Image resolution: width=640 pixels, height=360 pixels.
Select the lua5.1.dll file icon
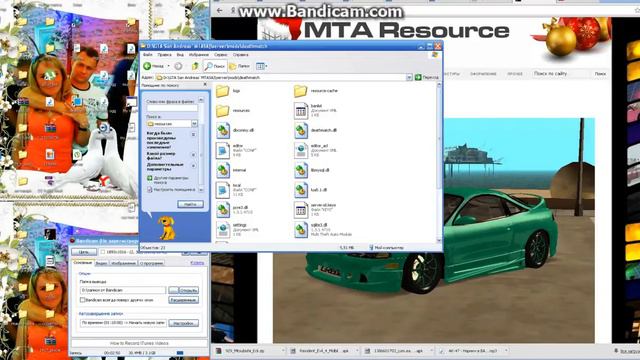click(x=301, y=190)
